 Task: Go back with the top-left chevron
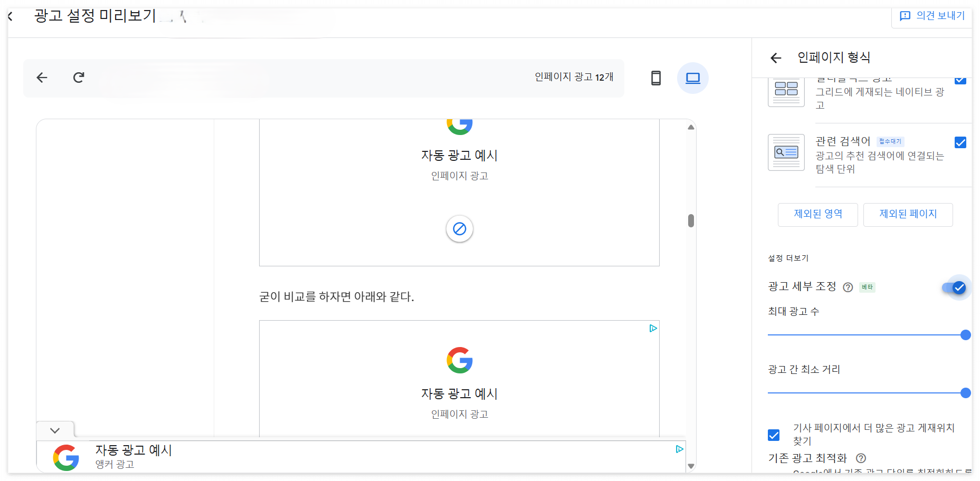[10, 16]
